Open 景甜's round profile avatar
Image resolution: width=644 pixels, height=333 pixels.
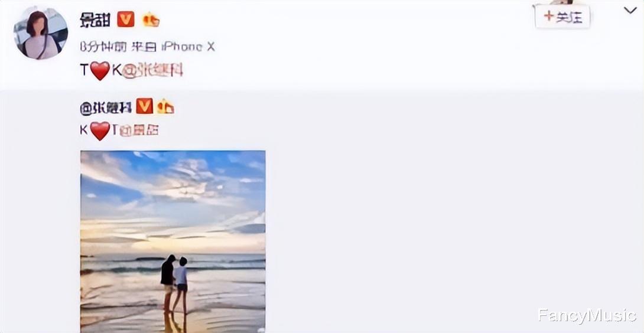pos(41,33)
